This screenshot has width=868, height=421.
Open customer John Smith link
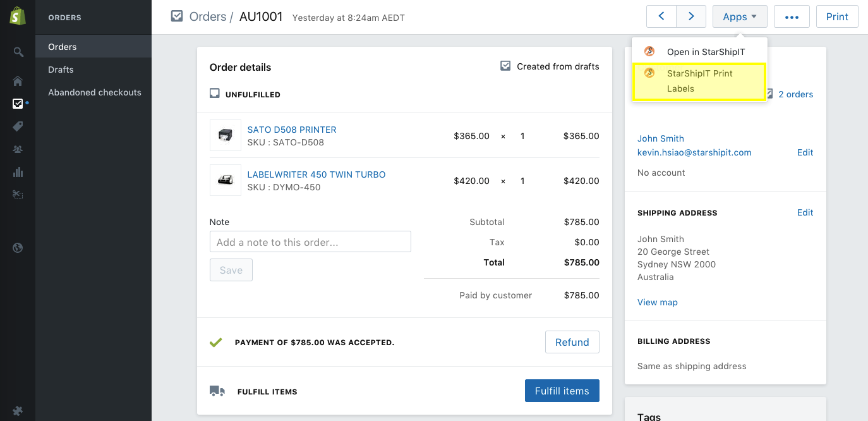click(660, 138)
